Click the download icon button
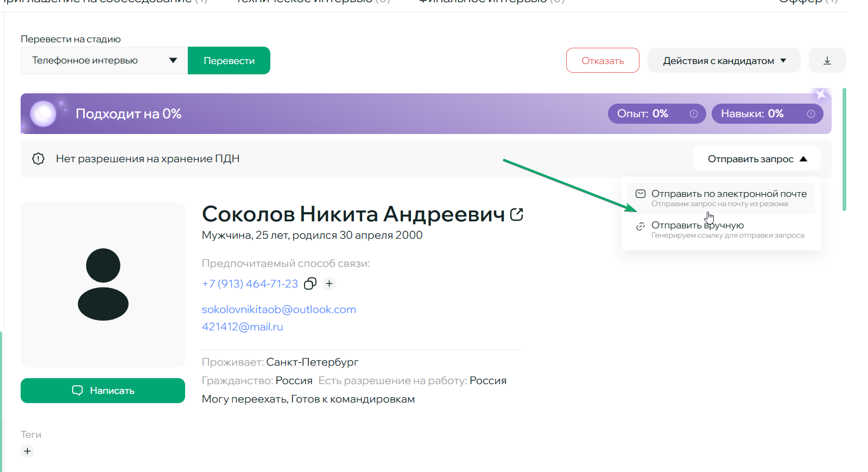The height and width of the screenshot is (472, 868). pos(827,60)
